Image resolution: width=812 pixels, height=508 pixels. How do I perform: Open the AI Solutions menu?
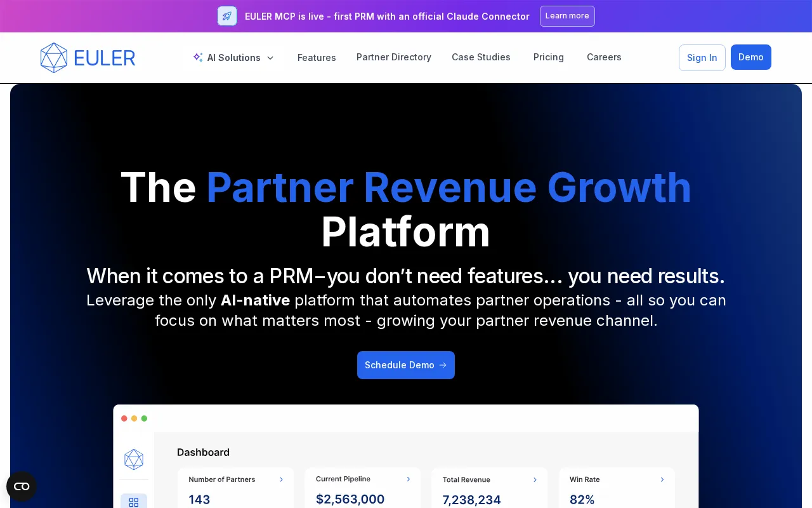233,58
